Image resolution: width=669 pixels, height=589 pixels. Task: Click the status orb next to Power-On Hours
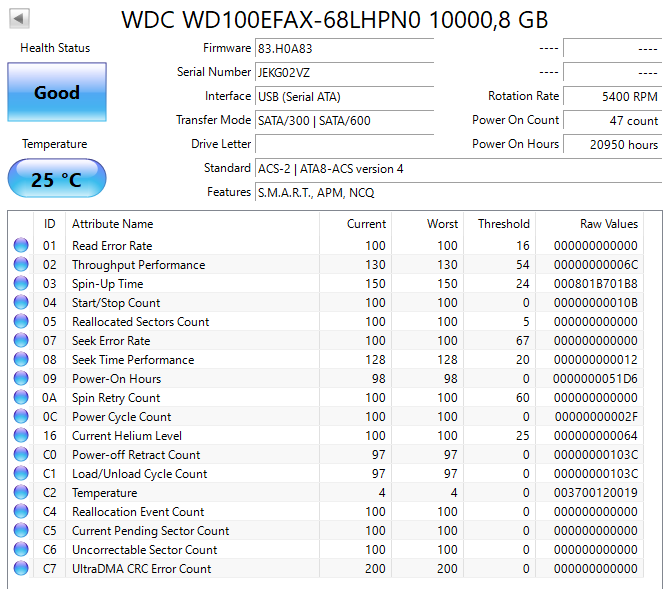pos(21,379)
